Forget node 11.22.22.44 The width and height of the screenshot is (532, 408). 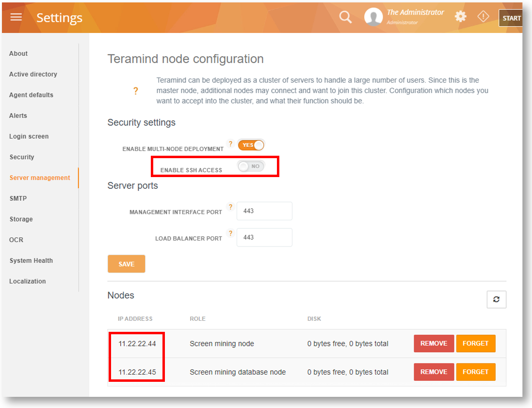tap(476, 343)
